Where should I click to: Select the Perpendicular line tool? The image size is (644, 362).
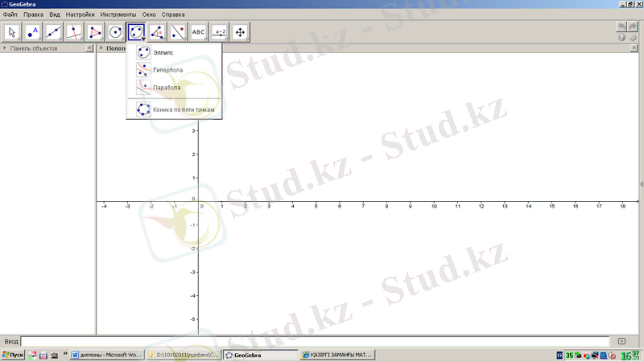click(74, 32)
